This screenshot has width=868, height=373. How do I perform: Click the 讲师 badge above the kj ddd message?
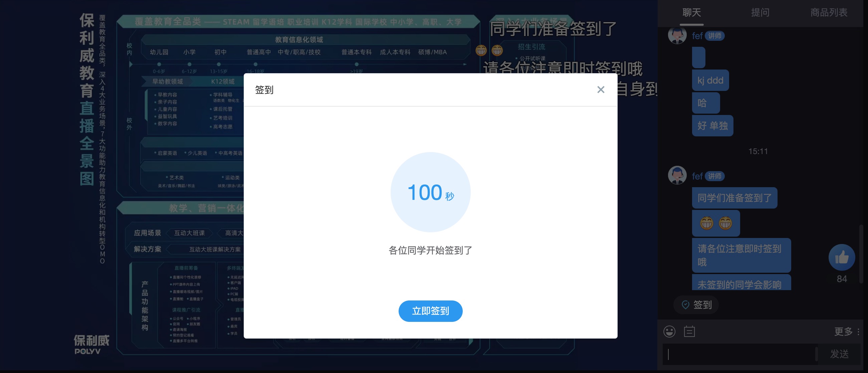[x=714, y=36]
